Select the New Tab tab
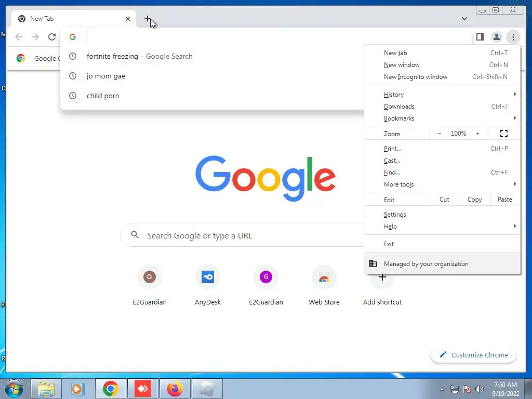Screen dimensions: 532x399 click(x=74, y=19)
